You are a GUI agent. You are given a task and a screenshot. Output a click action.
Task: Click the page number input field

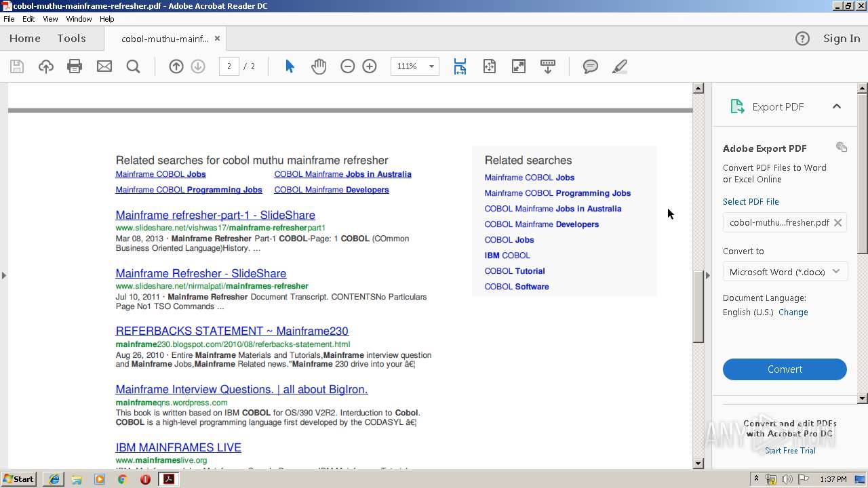point(229,66)
